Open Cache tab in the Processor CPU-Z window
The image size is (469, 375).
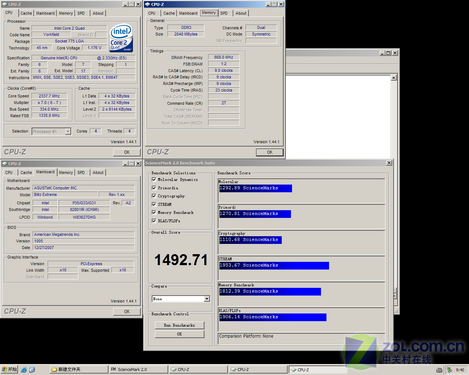(26, 13)
